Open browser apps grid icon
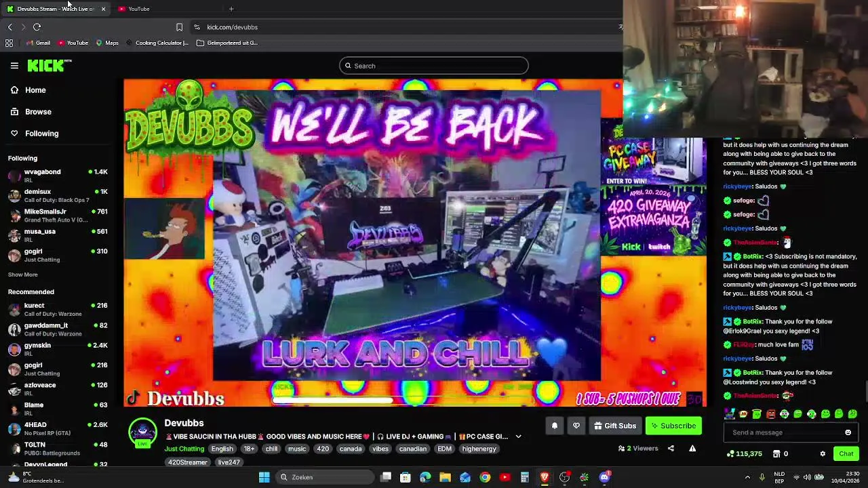Image resolution: width=868 pixels, height=488 pixels. tap(9, 43)
